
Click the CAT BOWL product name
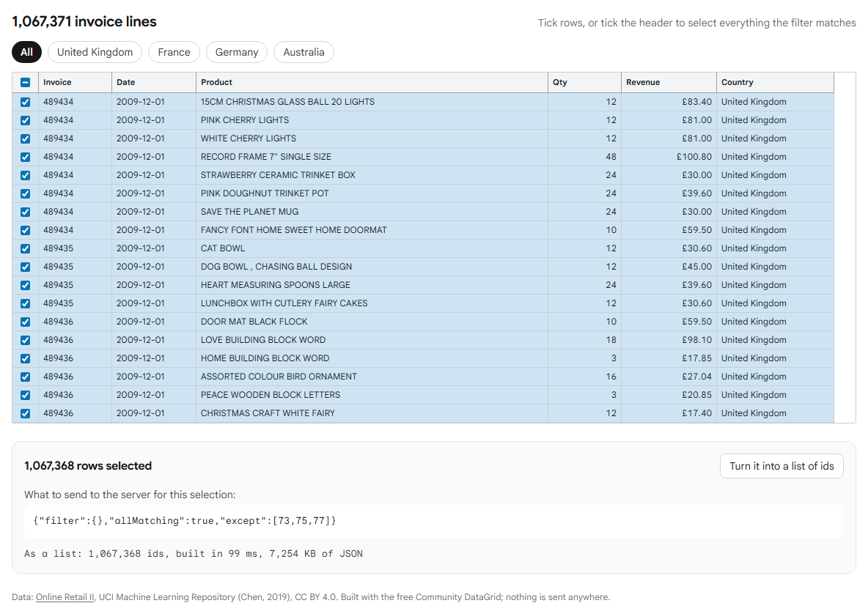point(223,248)
